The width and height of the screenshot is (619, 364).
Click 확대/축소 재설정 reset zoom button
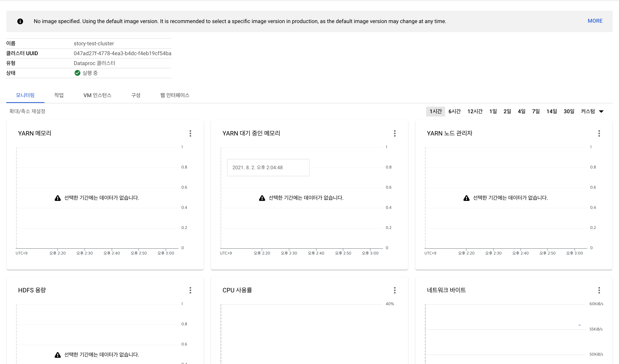click(27, 111)
